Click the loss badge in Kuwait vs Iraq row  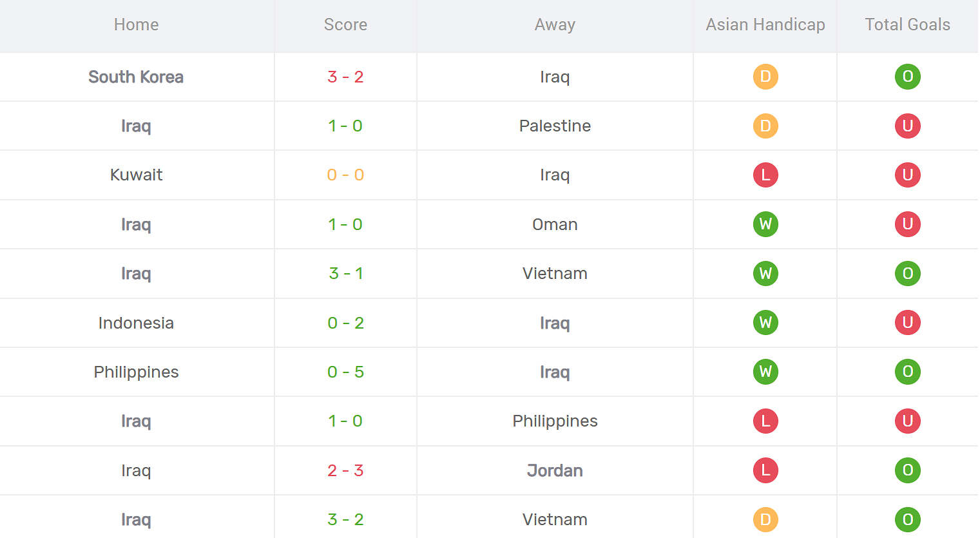[765, 175]
